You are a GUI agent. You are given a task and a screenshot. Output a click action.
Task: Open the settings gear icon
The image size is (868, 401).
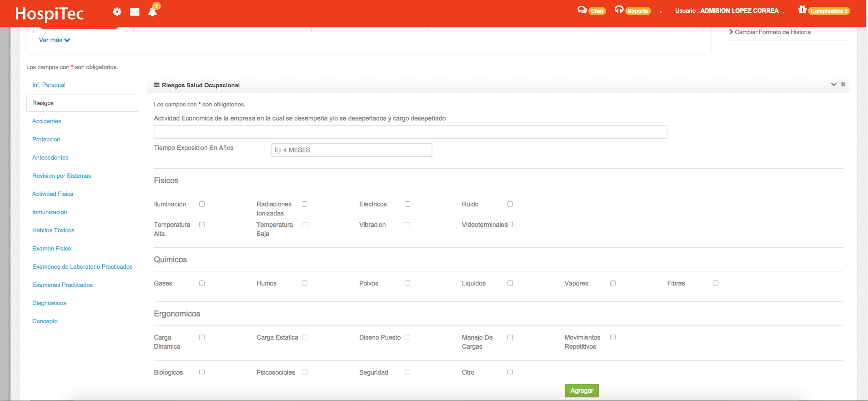tap(117, 12)
